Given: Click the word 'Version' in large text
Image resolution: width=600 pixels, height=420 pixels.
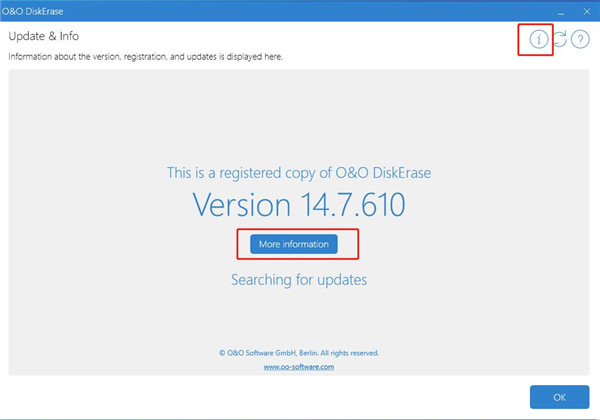Looking at the screenshot, I should tap(242, 205).
